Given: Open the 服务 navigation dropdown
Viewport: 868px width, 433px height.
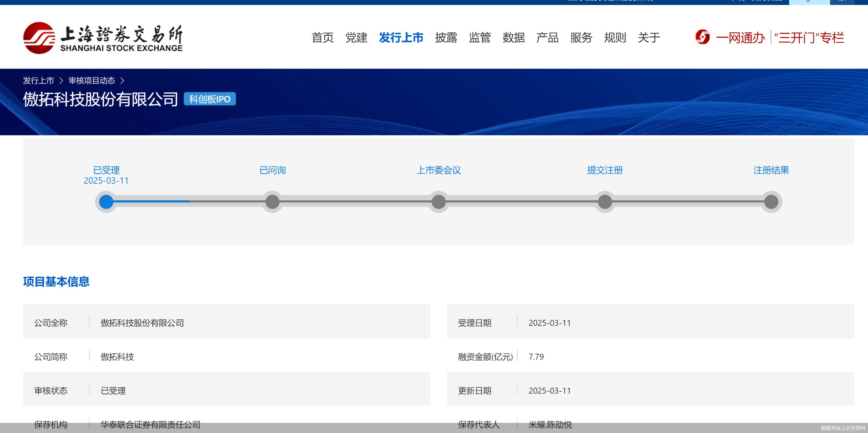Looking at the screenshot, I should click(581, 37).
